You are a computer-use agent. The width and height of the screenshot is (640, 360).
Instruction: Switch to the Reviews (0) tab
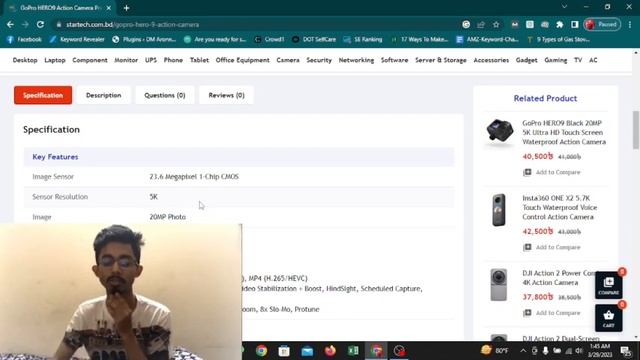pyautogui.click(x=227, y=95)
